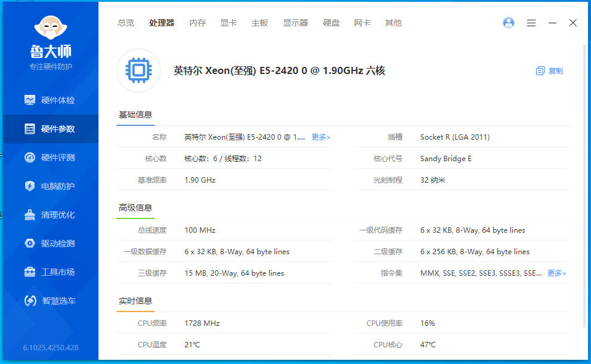Click 一级代码缓存 value 6 x 32 KB
The height and width of the screenshot is (364, 591).
point(473,230)
